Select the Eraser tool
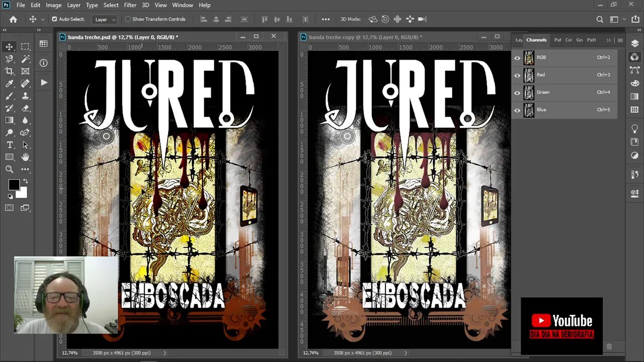 [25, 108]
